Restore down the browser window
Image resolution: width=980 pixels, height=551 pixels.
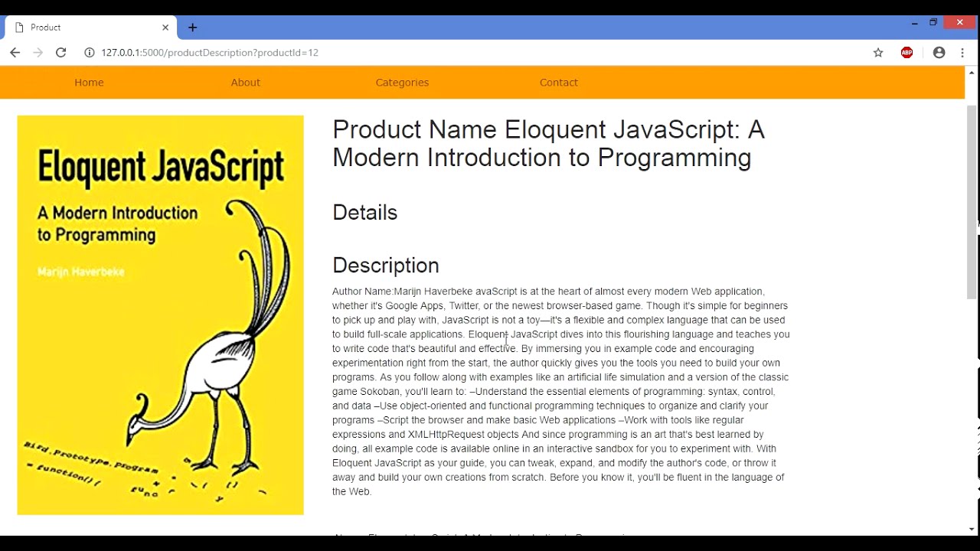pos(933,23)
